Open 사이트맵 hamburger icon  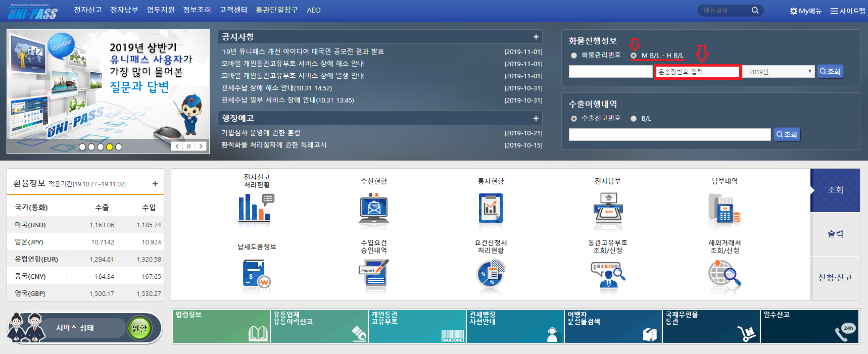click(834, 11)
